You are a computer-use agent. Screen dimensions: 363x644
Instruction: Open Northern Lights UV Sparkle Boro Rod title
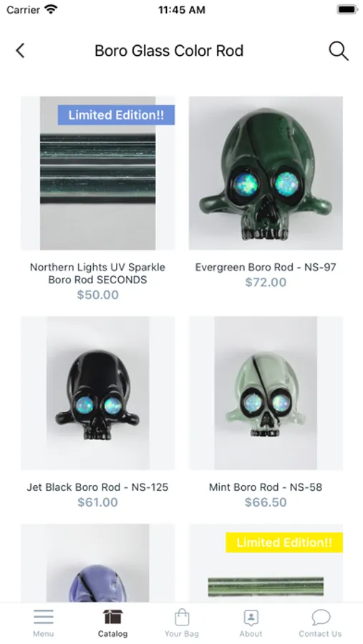98,273
